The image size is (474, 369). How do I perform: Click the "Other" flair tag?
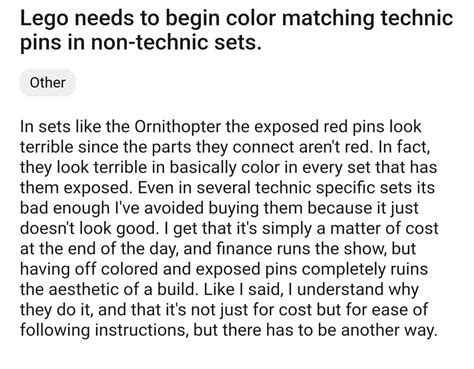point(47,82)
